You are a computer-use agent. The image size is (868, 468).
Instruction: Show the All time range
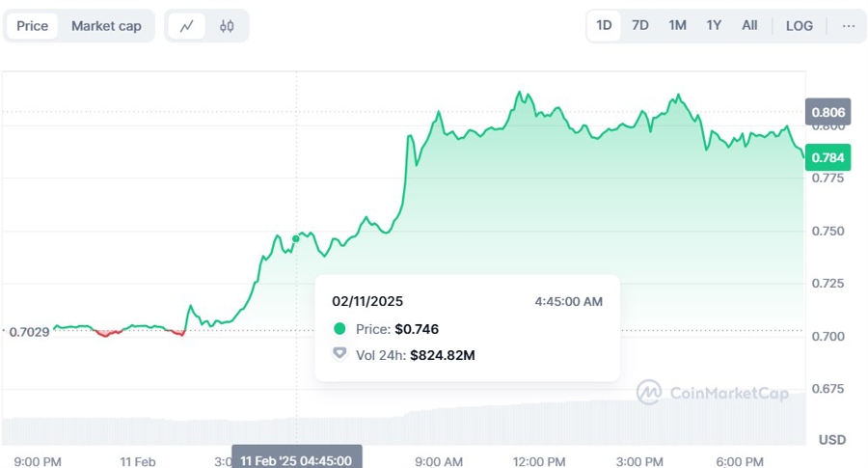[749, 26]
